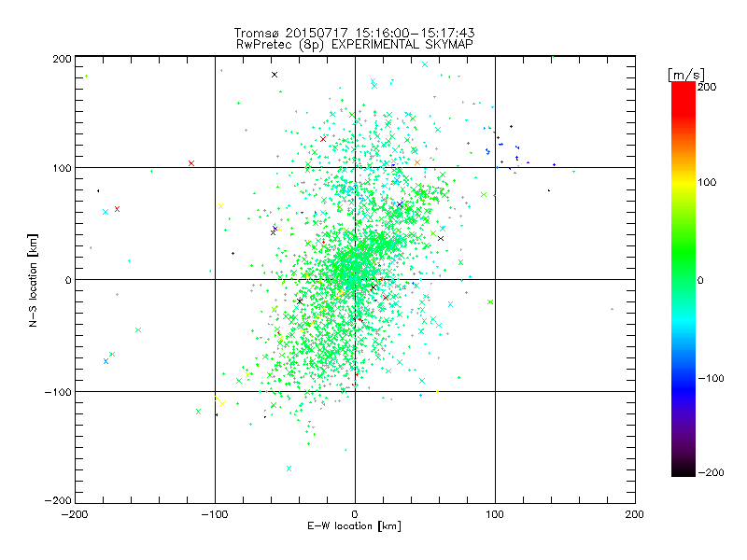Click the title text 'Tromsø 20150717 15:16:00-15:17:43'
Screen dimensions: 747x560
click(354, 33)
